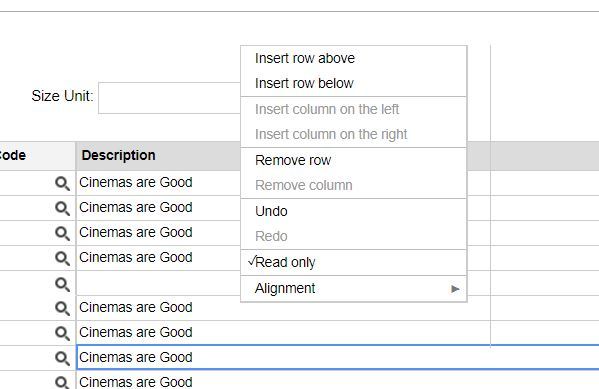This screenshot has height=389, width=599.
Task: Click magnifier icon in seventh table row
Action: [62, 334]
